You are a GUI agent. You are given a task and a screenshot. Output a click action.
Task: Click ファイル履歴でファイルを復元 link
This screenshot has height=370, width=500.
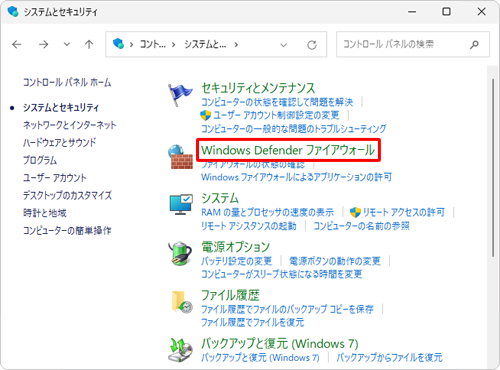pyautogui.click(x=253, y=322)
